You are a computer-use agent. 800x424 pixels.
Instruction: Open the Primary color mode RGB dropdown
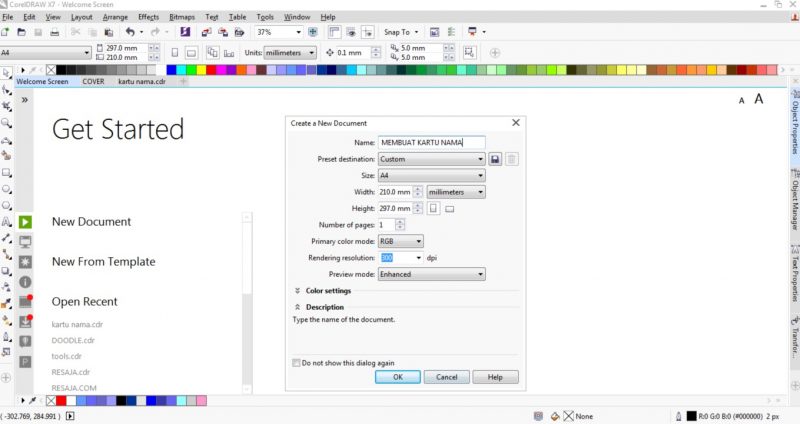pyautogui.click(x=401, y=241)
